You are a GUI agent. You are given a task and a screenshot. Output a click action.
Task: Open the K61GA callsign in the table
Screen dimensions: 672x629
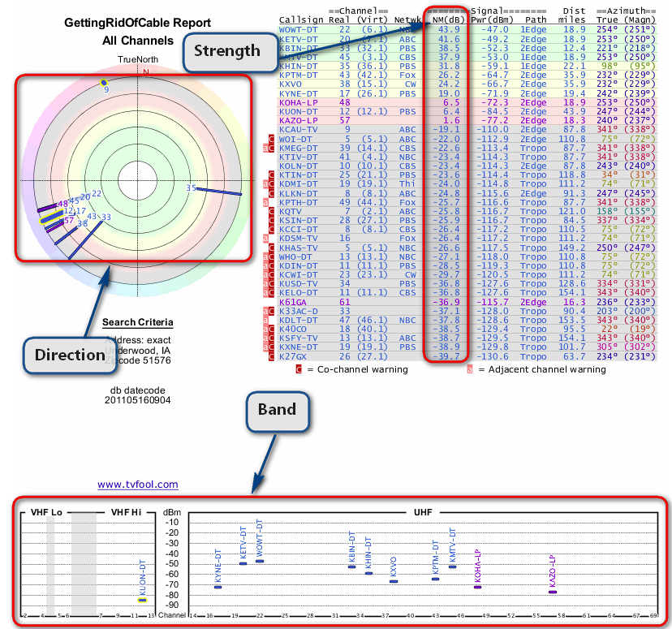point(293,301)
